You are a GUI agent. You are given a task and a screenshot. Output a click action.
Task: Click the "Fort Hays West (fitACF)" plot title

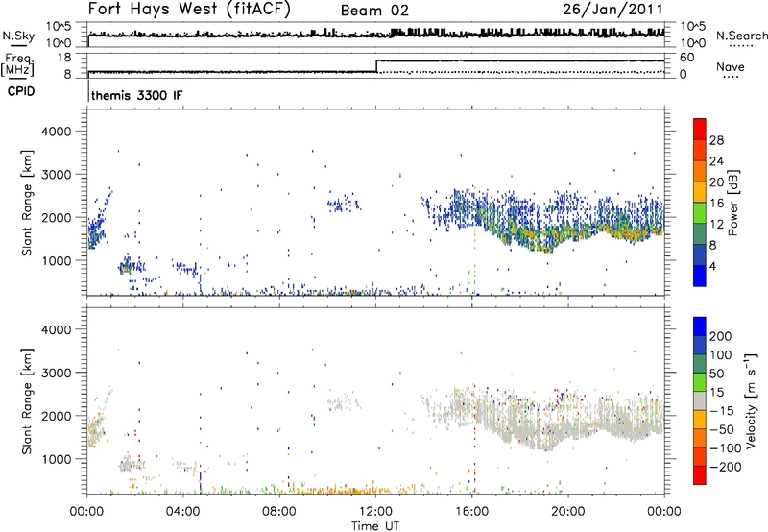click(x=189, y=9)
